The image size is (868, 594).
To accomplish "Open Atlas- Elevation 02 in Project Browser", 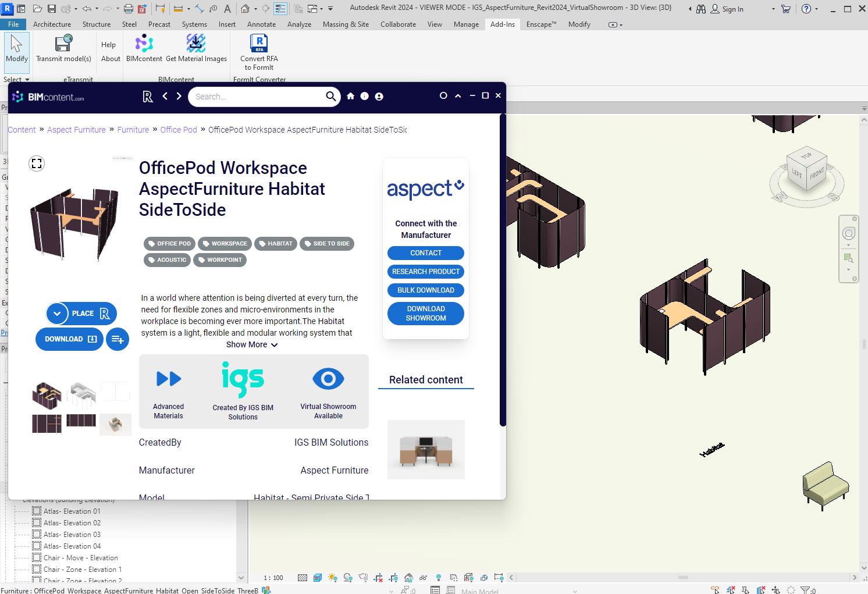I will [72, 523].
